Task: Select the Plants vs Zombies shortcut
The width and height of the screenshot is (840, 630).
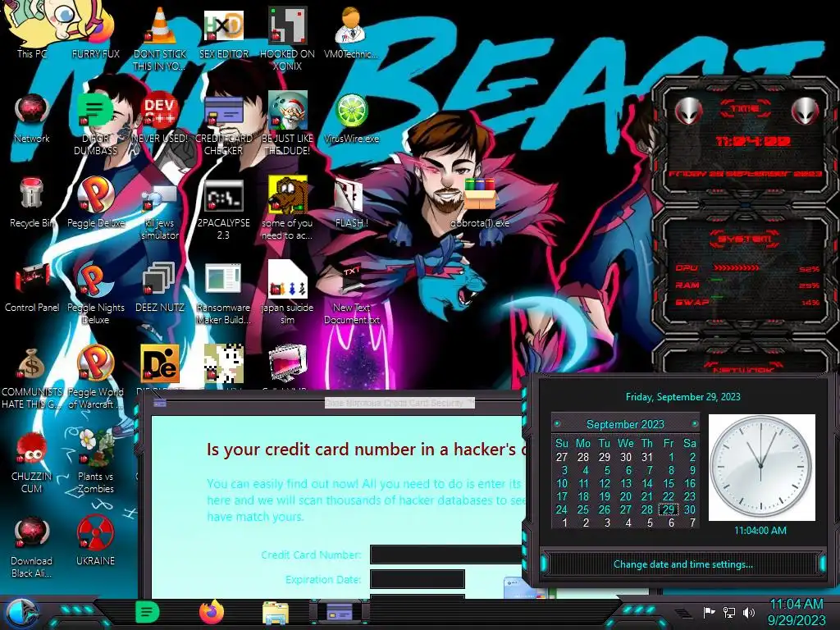Action: coord(95,462)
